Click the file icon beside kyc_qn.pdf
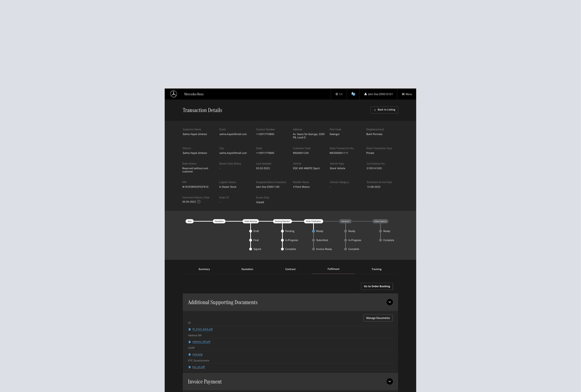This screenshot has height=392, width=581. pos(189,367)
